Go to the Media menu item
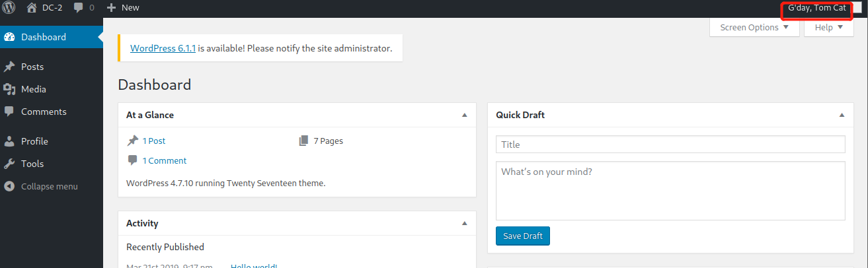Viewport: 868px width, 268px height. (x=52, y=89)
